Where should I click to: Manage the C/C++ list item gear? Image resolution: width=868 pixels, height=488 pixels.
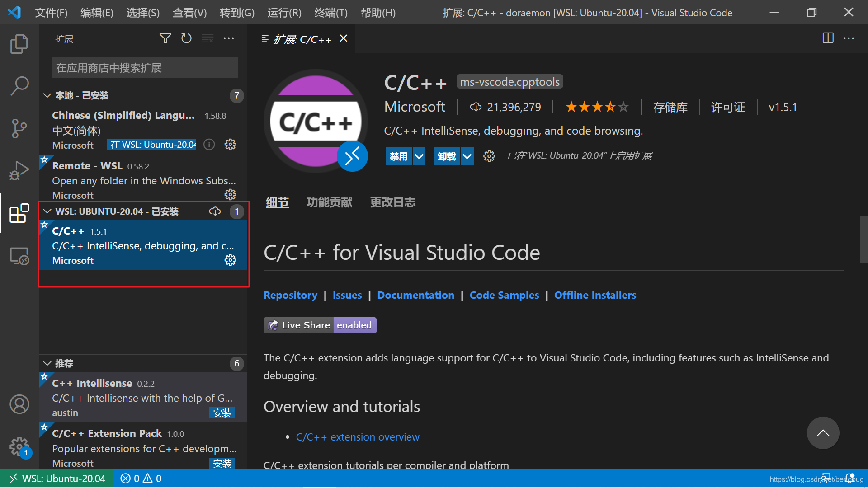pos(231,260)
